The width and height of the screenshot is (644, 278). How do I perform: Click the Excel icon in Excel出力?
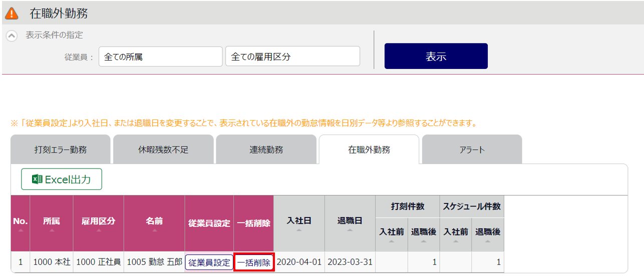[x=37, y=179]
